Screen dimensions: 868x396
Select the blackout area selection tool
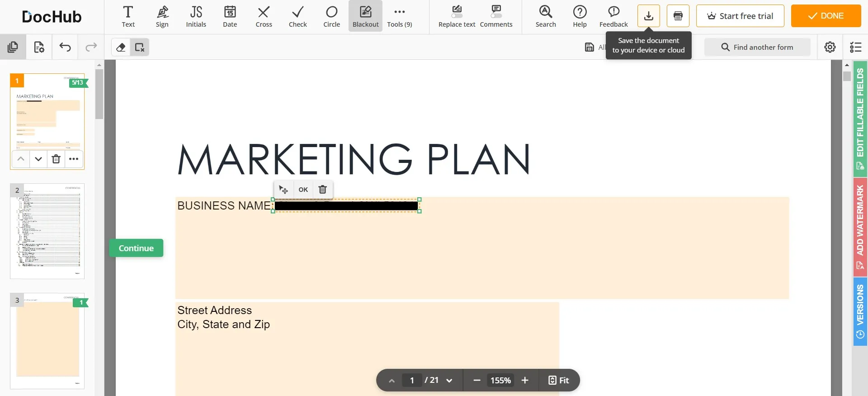point(140,47)
